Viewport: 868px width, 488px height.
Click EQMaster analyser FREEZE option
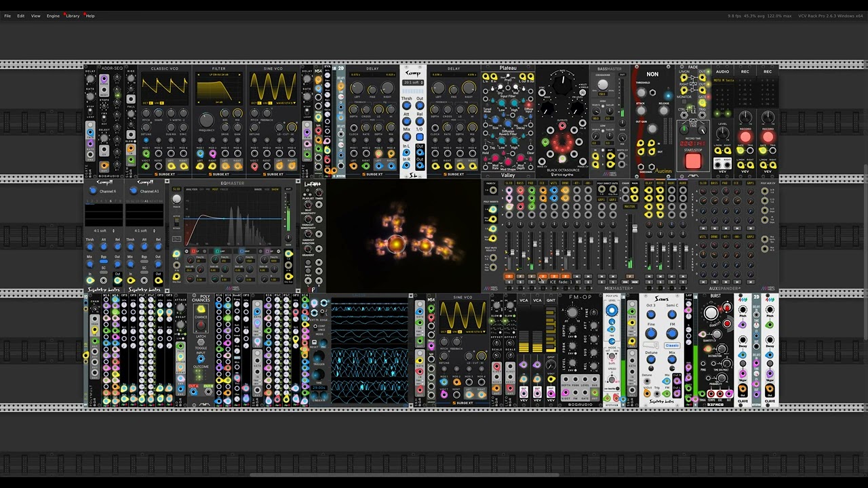point(224,189)
